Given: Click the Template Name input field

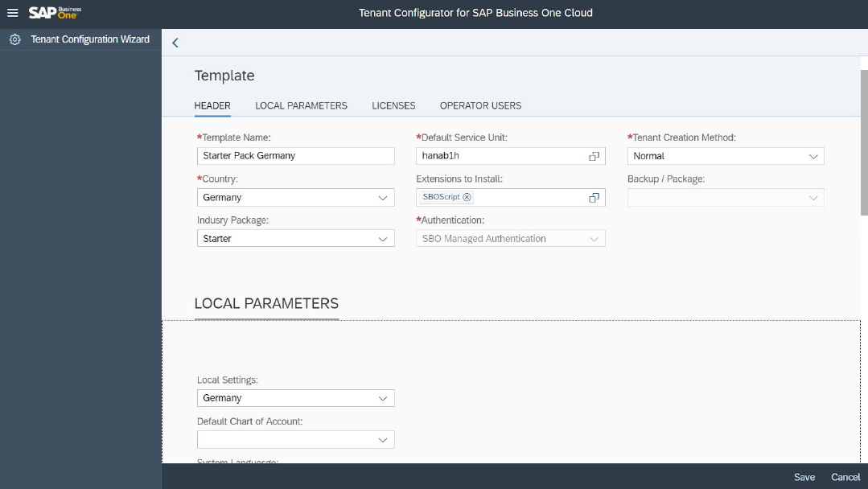Looking at the screenshot, I should pos(295,156).
